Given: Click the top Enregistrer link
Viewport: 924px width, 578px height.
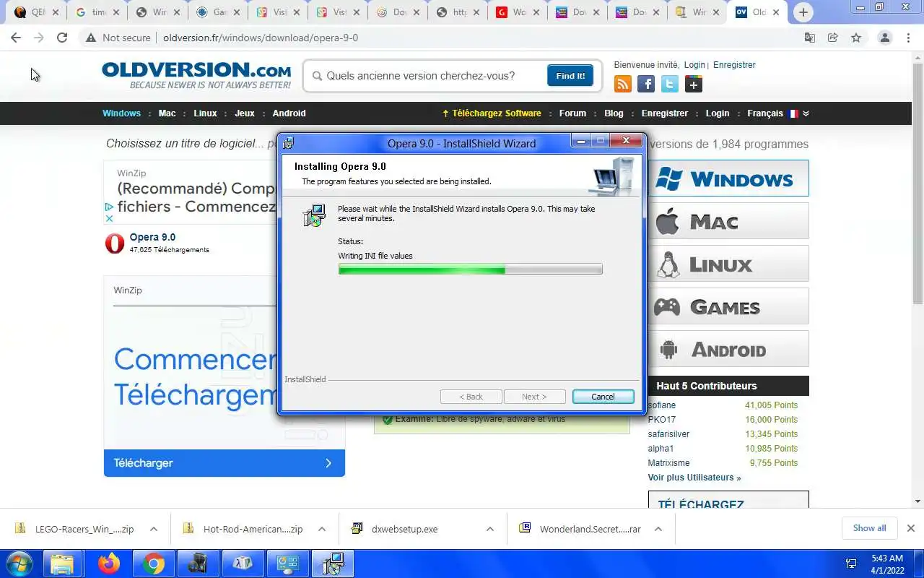Looking at the screenshot, I should pos(734,65).
